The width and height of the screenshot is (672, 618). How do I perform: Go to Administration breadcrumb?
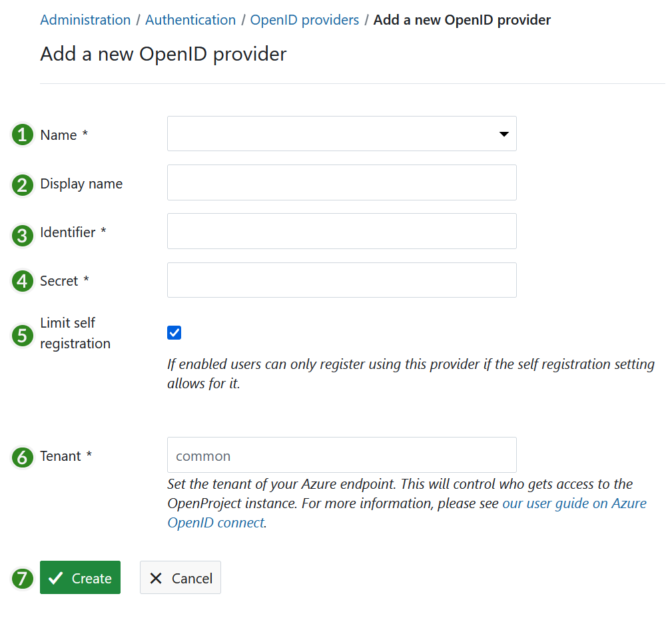(x=85, y=20)
